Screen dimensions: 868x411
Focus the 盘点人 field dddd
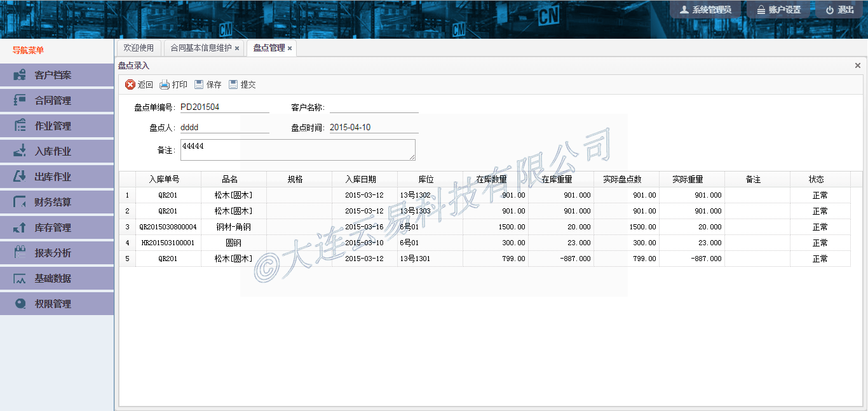(x=224, y=128)
